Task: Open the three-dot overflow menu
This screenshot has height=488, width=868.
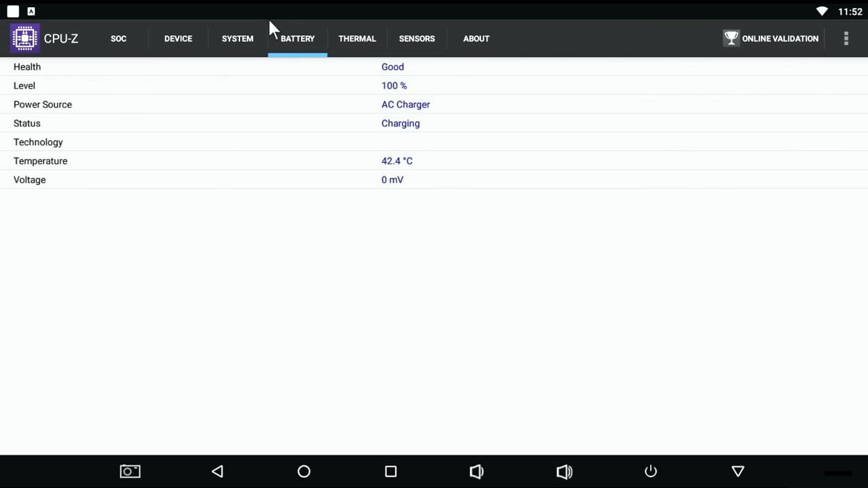Action: (846, 38)
